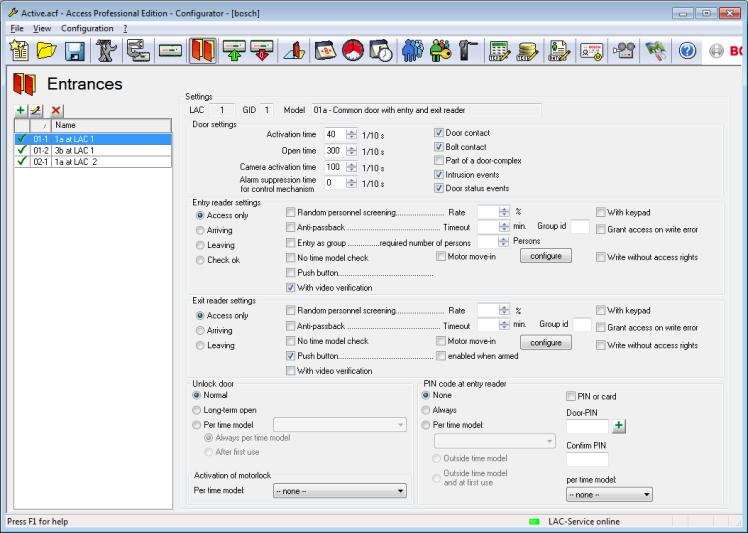Click the new configuration icon with star

[x=19, y=51]
